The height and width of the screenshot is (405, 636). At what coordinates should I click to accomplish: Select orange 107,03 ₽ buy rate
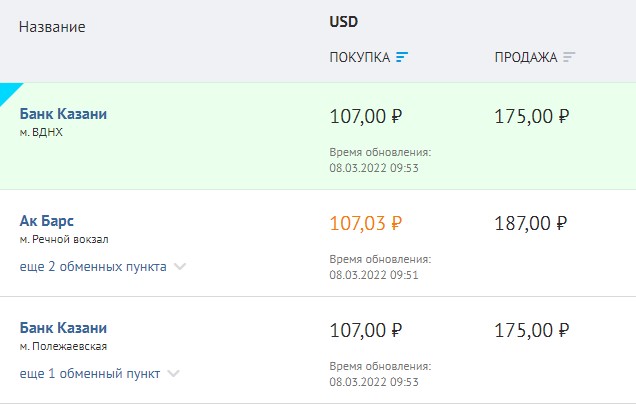(x=365, y=223)
